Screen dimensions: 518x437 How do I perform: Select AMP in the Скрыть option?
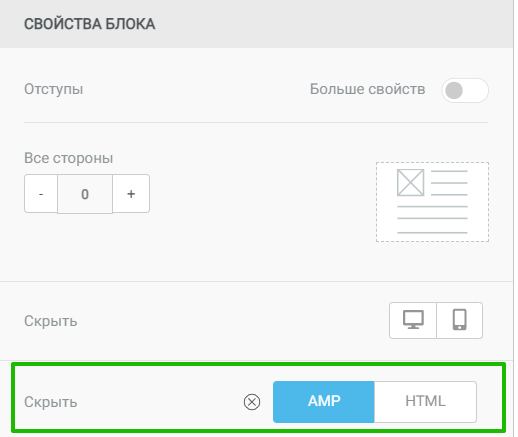(x=324, y=402)
